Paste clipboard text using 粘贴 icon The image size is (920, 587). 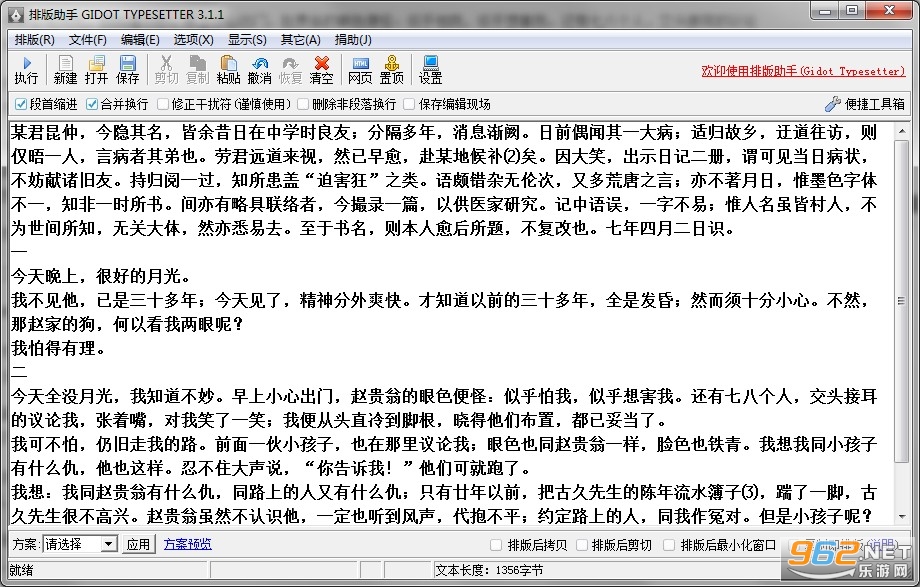[228, 70]
